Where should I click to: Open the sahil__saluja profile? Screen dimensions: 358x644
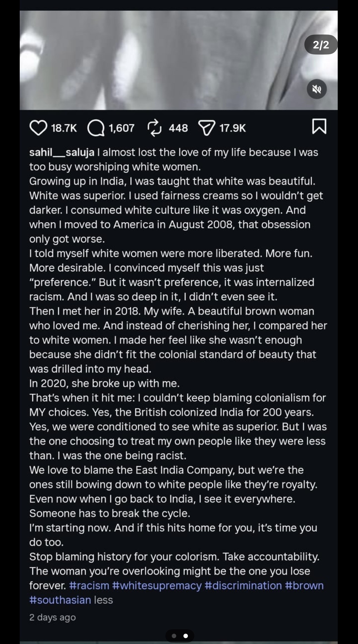pyautogui.click(x=62, y=152)
